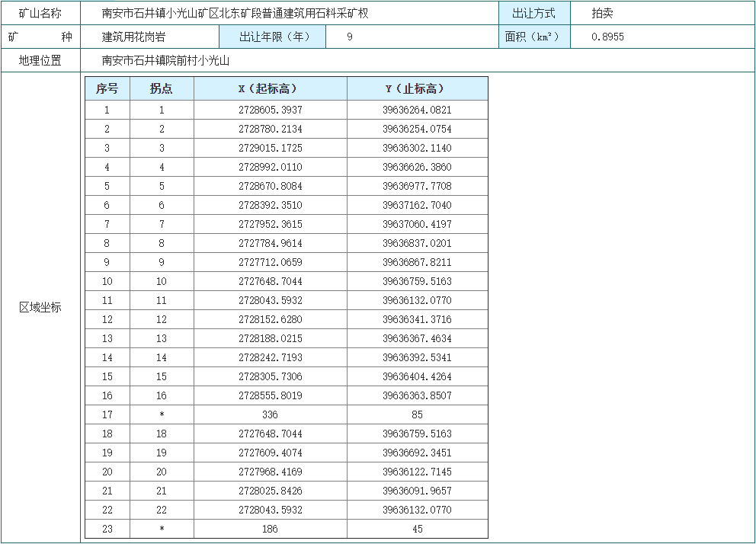Click the 矿山名称 label cell
Image resolution: width=756 pixels, height=544 pixels.
tap(40, 13)
